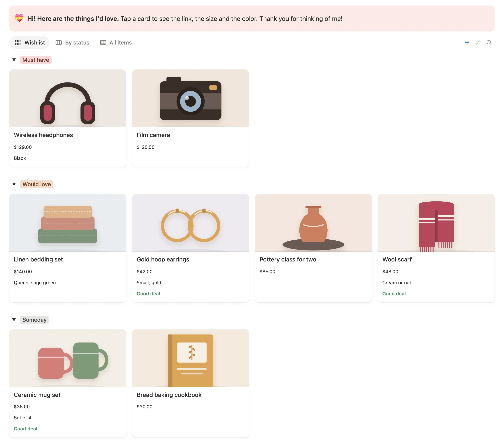Open search with the magnifier icon

489,43
